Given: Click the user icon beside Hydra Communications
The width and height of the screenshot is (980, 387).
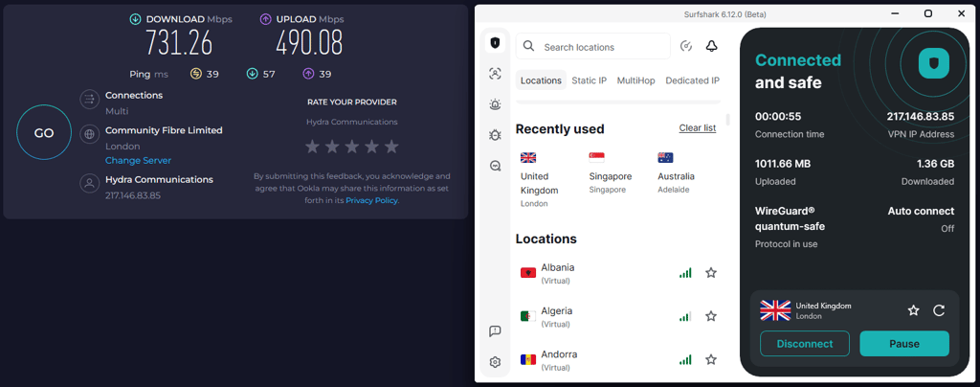Looking at the screenshot, I should click(90, 183).
